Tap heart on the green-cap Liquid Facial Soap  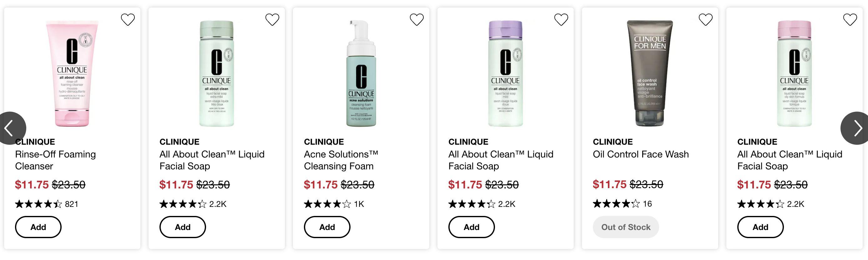(x=272, y=20)
